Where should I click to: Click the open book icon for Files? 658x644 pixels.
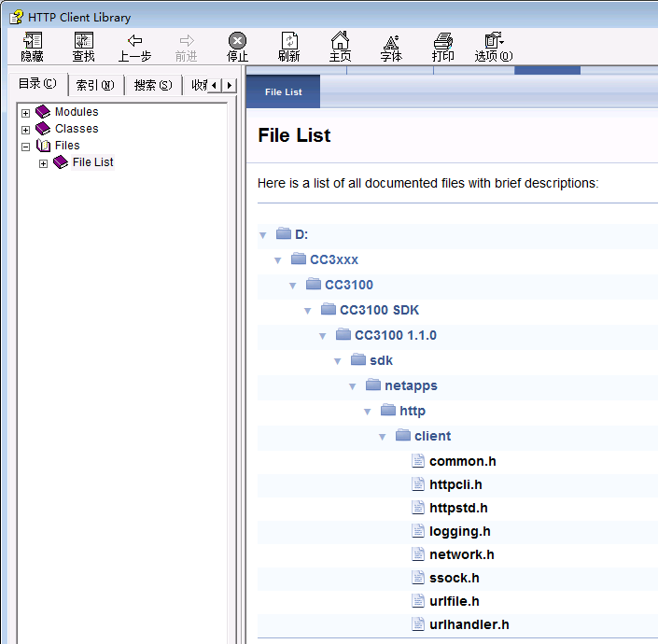point(43,146)
